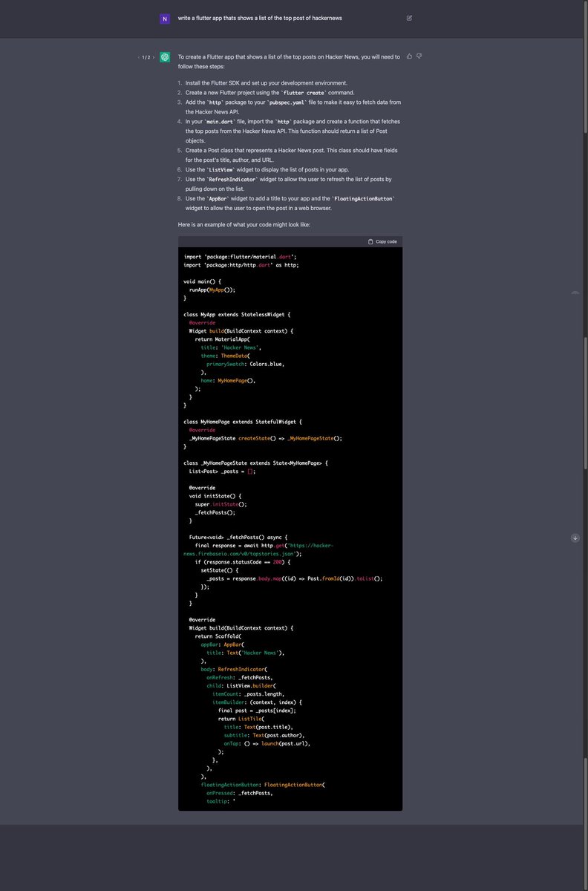
Task: Click the Copy code button
Action: 382,241
